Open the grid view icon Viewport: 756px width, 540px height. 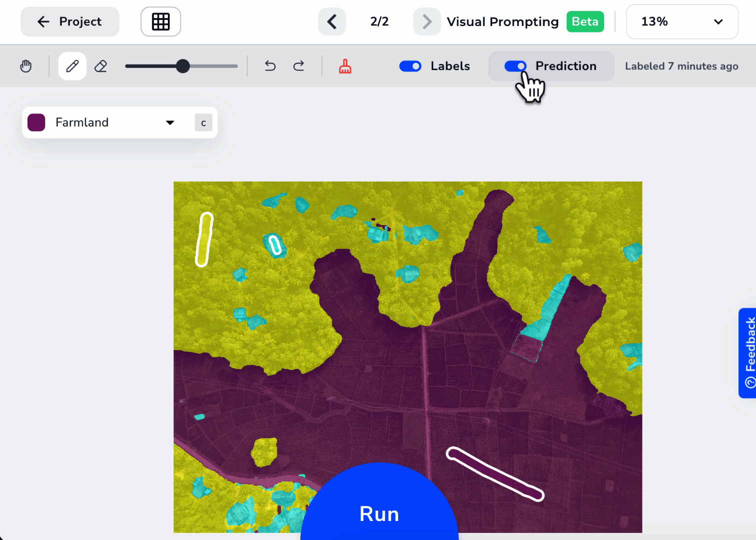[x=161, y=21]
